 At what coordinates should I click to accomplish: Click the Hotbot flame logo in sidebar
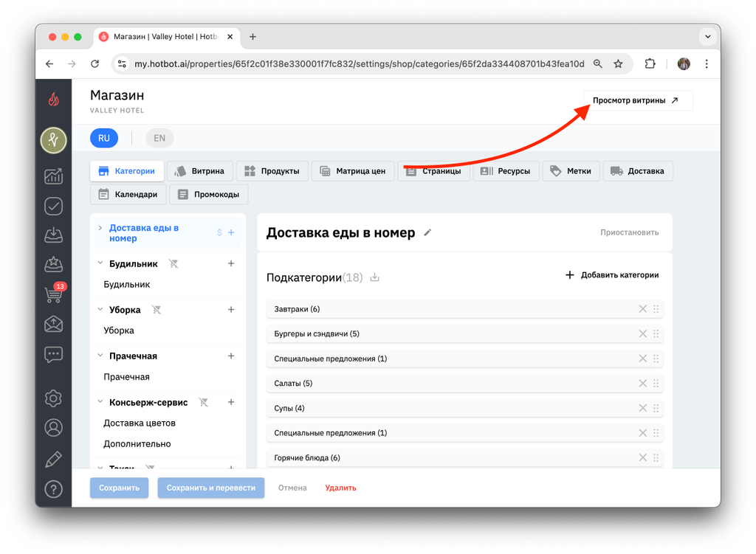coord(53,100)
